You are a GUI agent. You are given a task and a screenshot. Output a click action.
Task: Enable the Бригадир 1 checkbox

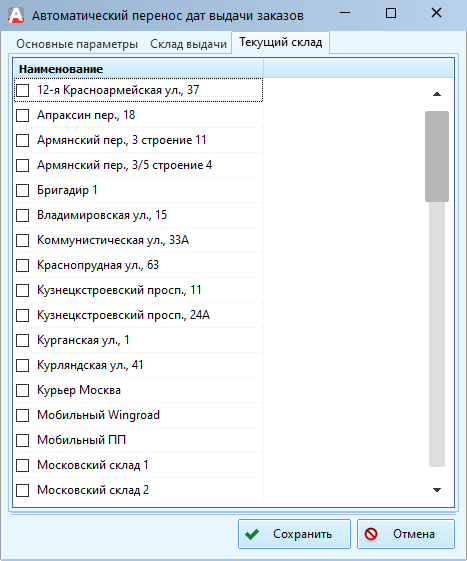point(23,190)
